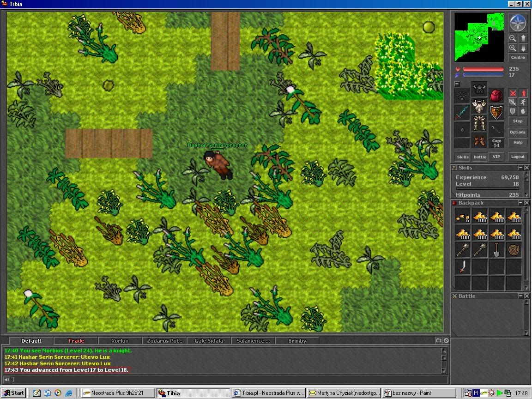This screenshot has height=399, width=532.
Task: Click the Logout button
Action: [518, 157]
